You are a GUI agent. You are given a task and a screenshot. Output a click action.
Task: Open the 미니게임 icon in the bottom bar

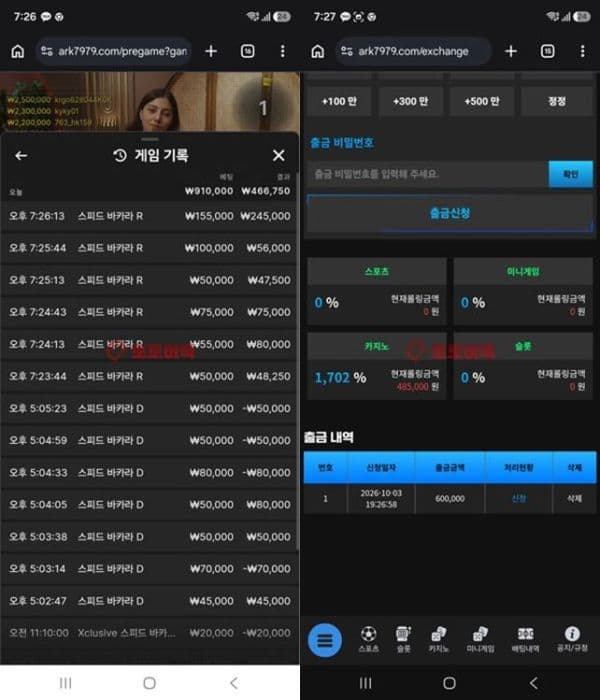pos(480,639)
